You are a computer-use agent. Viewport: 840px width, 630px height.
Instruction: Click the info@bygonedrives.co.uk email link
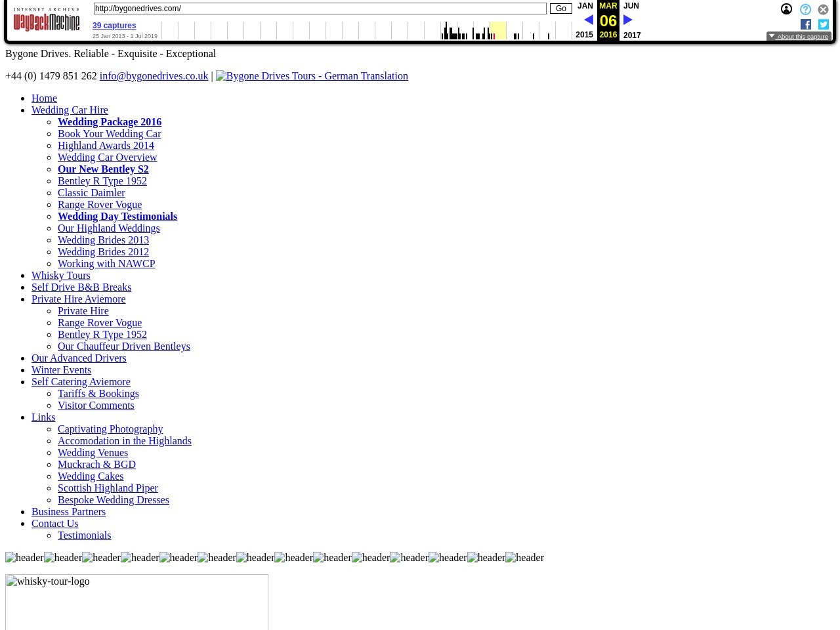154,76
